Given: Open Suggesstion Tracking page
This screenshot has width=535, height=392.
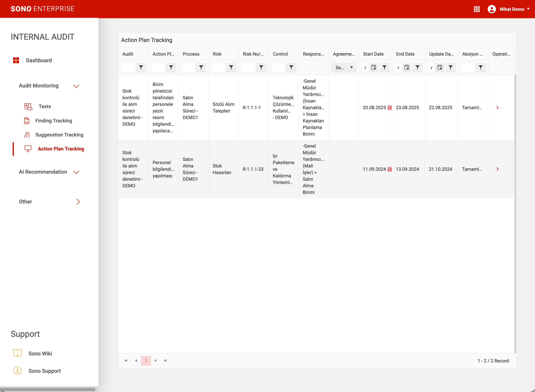Looking at the screenshot, I should (59, 135).
